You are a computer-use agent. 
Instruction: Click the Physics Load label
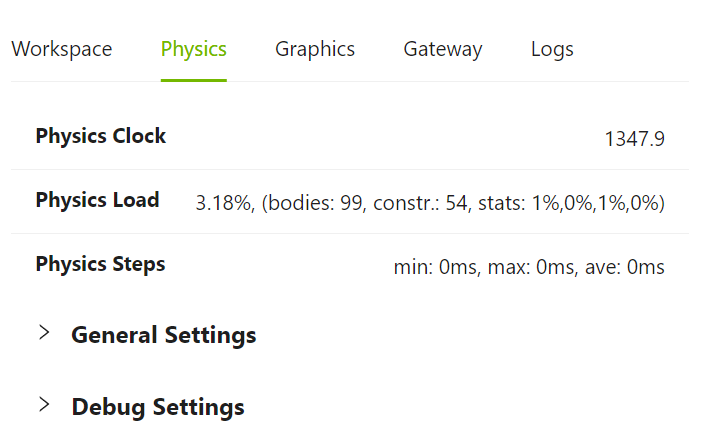click(97, 200)
